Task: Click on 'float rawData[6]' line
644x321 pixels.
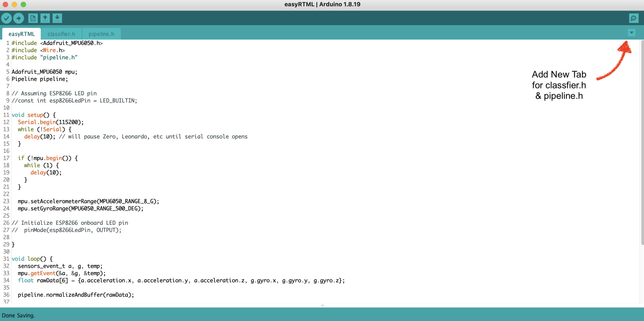Action: 181,281
